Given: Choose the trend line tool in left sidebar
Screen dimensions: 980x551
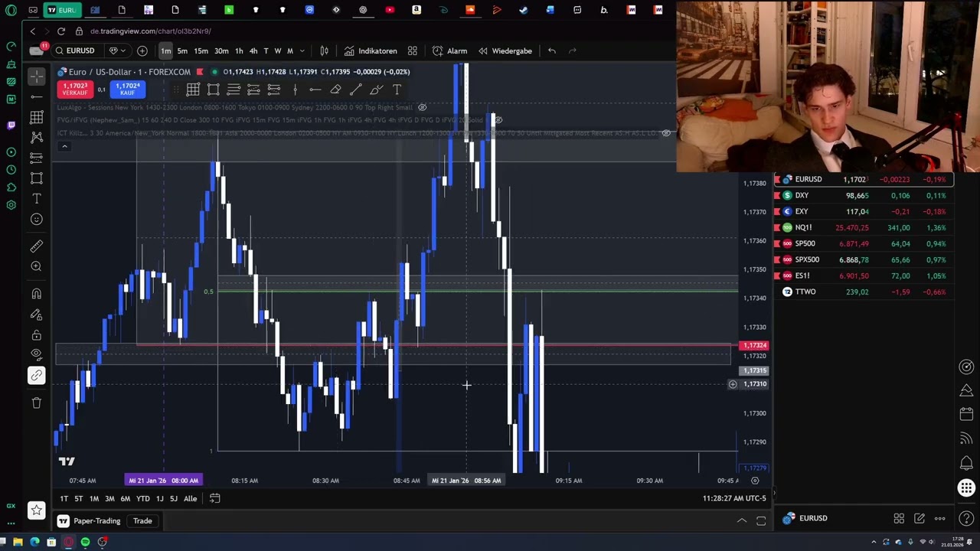Looking at the screenshot, I should pos(36,97).
